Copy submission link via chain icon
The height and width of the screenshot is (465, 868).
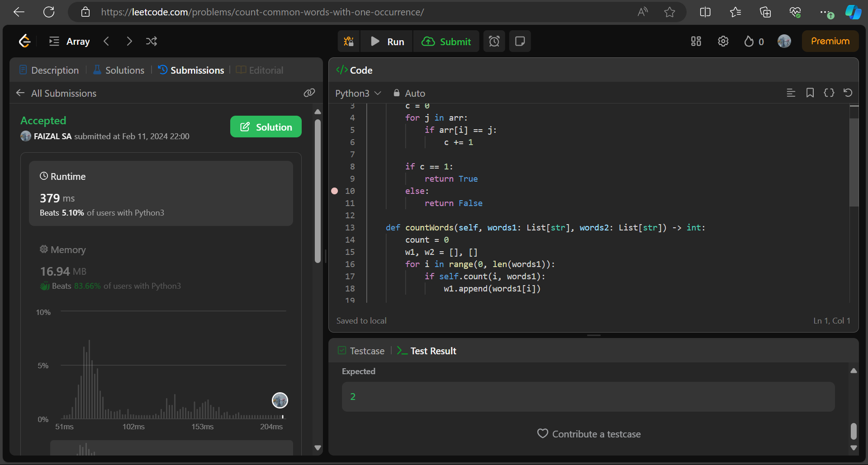[309, 93]
